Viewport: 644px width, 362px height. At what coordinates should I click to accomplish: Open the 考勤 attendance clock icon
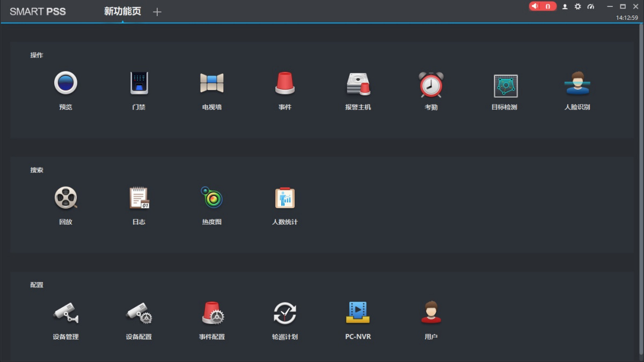pos(431,84)
